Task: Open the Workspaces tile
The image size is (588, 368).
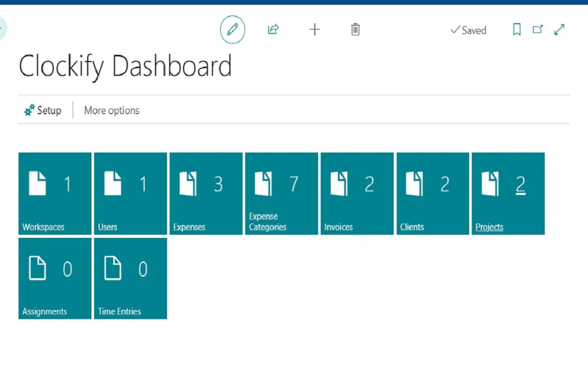Action: [55, 194]
